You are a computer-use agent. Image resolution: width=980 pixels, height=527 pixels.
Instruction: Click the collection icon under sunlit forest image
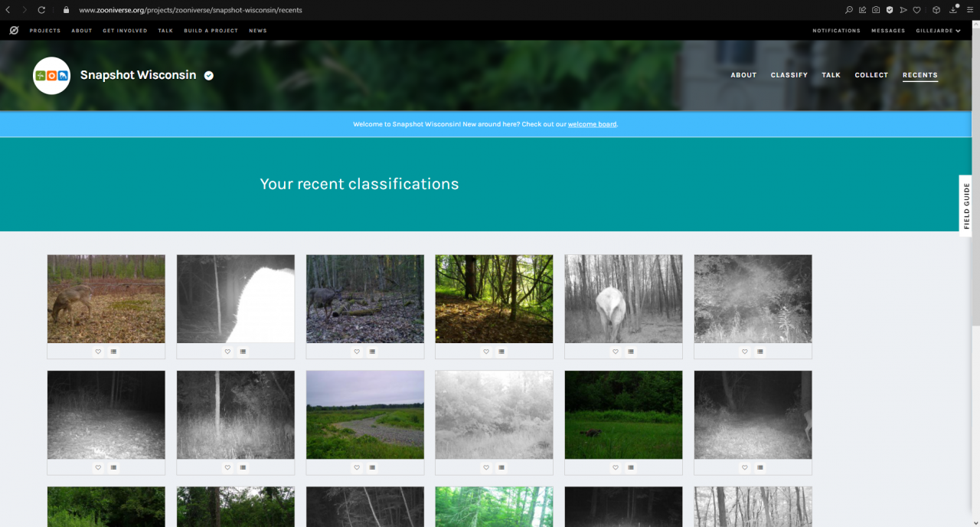[501, 352]
